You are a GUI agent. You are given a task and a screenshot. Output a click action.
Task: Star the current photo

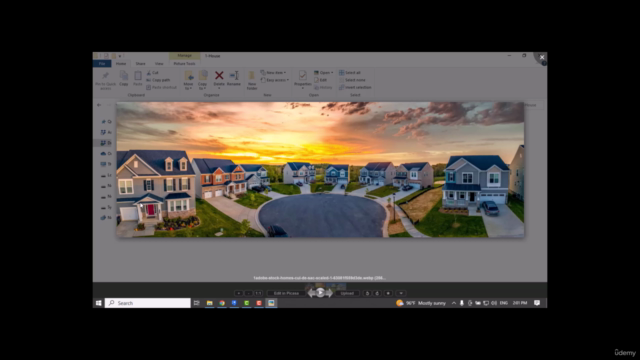(x=388, y=293)
